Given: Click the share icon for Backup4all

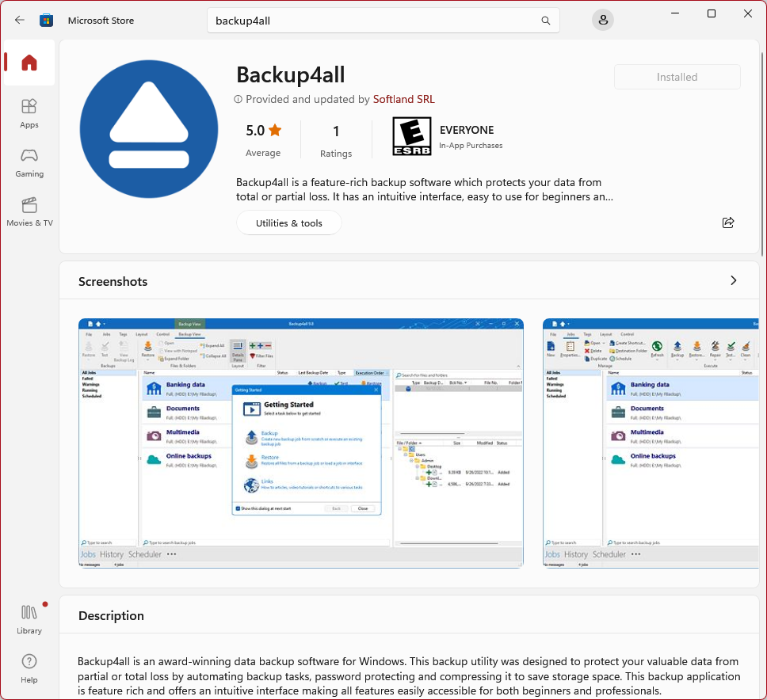Looking at the screenshot, I should click(728, 223).
